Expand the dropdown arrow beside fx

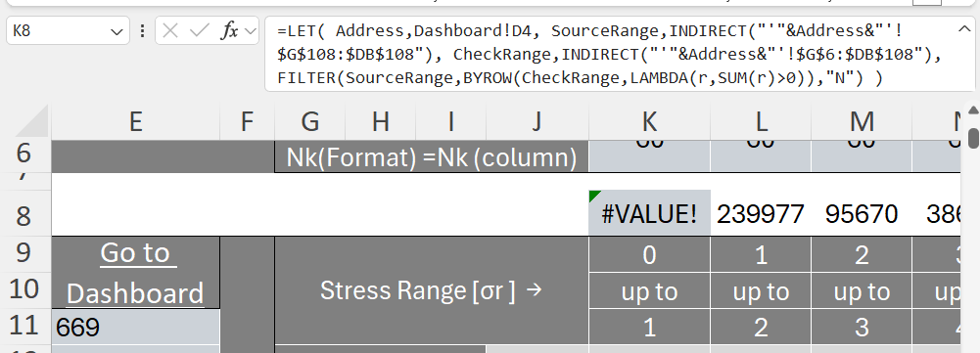251,30
